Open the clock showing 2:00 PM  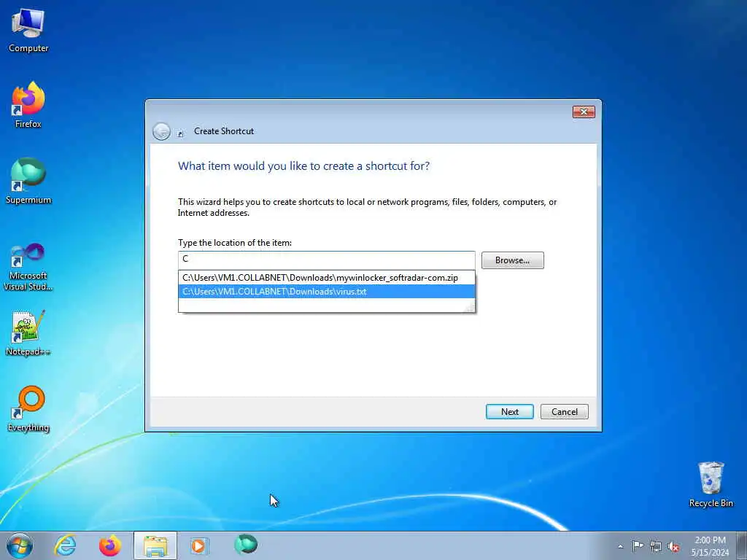point(710,545)
